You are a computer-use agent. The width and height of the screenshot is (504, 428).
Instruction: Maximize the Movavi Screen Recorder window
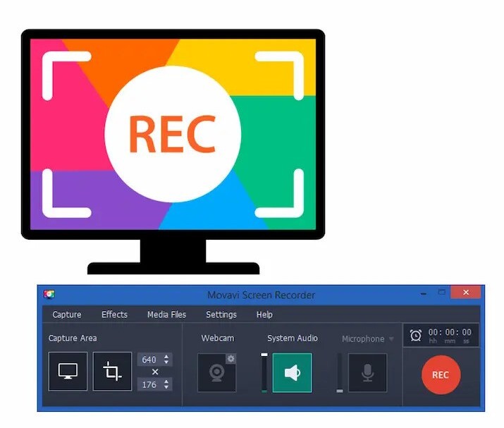(x=442, y=293)
